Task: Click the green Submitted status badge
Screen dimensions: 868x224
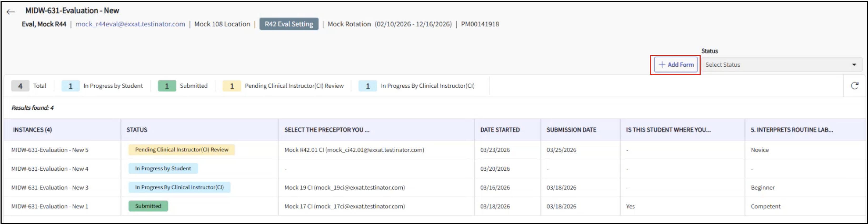Action: point(148,206)
